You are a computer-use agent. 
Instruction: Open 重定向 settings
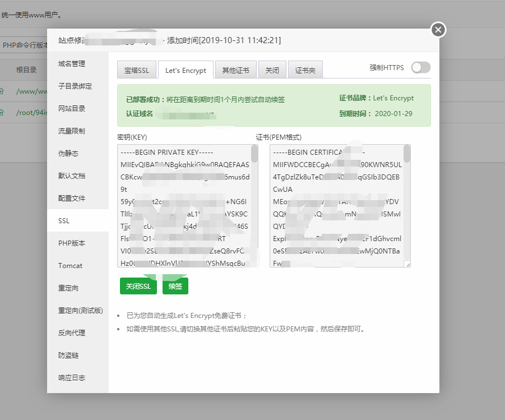[77, 288]
